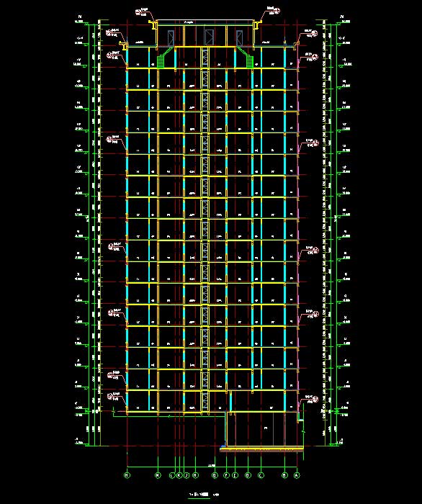Viewport: 422px width, 504px height.
Task: Select the grid axis bubble labeled C
Action: 261,475
